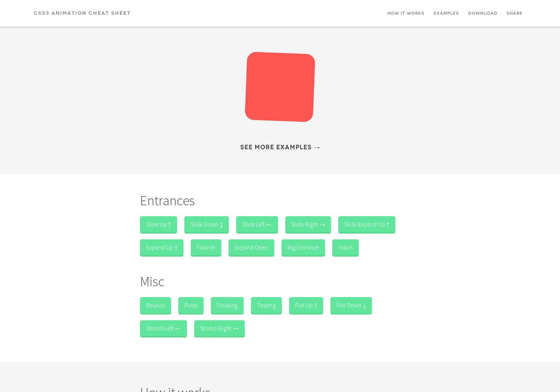Click the Stretch Right button
The width and height of the screenshot is (560, 392).
pyautogui.click(x=219, y=328)
